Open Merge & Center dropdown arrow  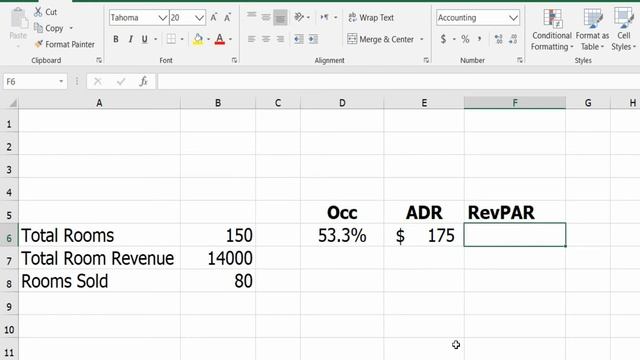click(422, 39)
